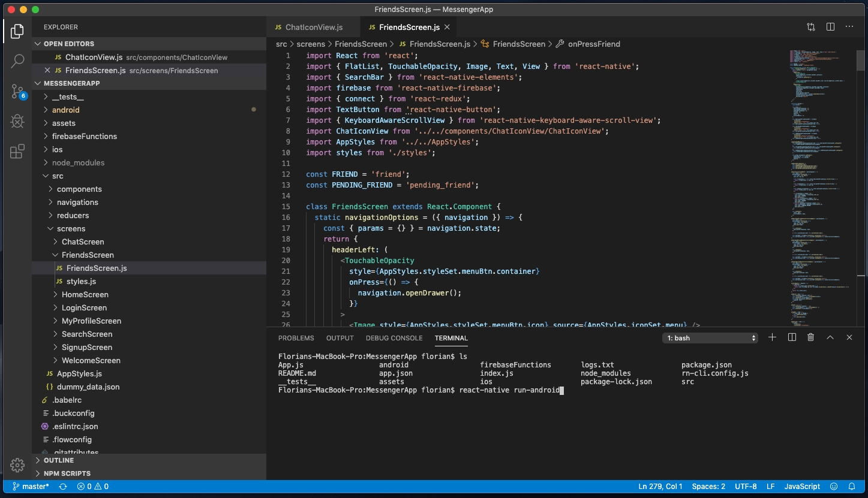
Task: Open the Debug view icon
Action: [x=17, y=122]
